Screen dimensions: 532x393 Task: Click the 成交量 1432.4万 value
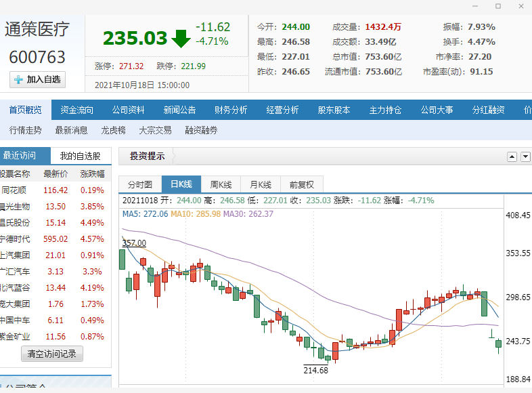(383, 27)
